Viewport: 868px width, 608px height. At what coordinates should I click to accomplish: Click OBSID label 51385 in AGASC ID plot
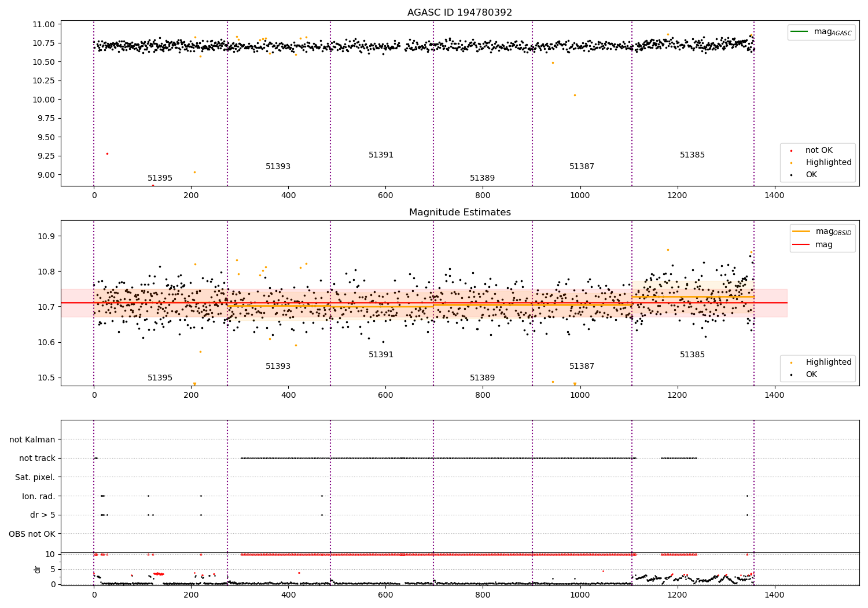692,155
